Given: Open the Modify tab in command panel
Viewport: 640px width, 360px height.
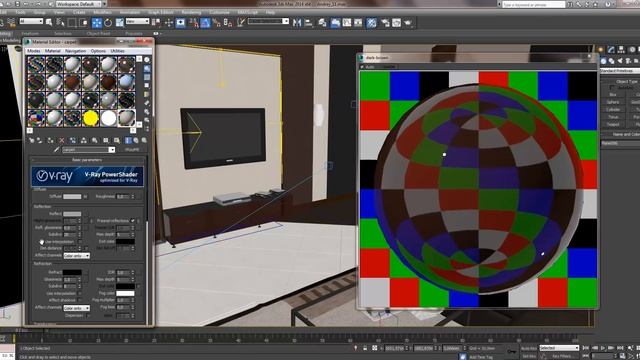Looking at the screenshot, I should pyautogui.click(x=611, y=49).
